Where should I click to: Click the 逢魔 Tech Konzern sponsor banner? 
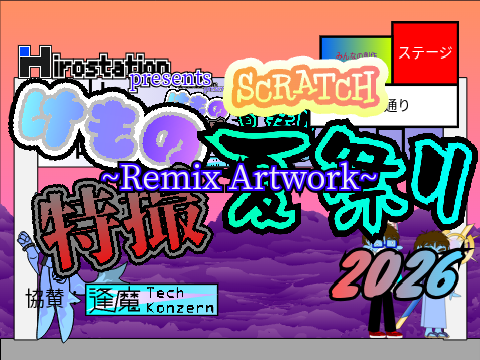tap(152, 300)
